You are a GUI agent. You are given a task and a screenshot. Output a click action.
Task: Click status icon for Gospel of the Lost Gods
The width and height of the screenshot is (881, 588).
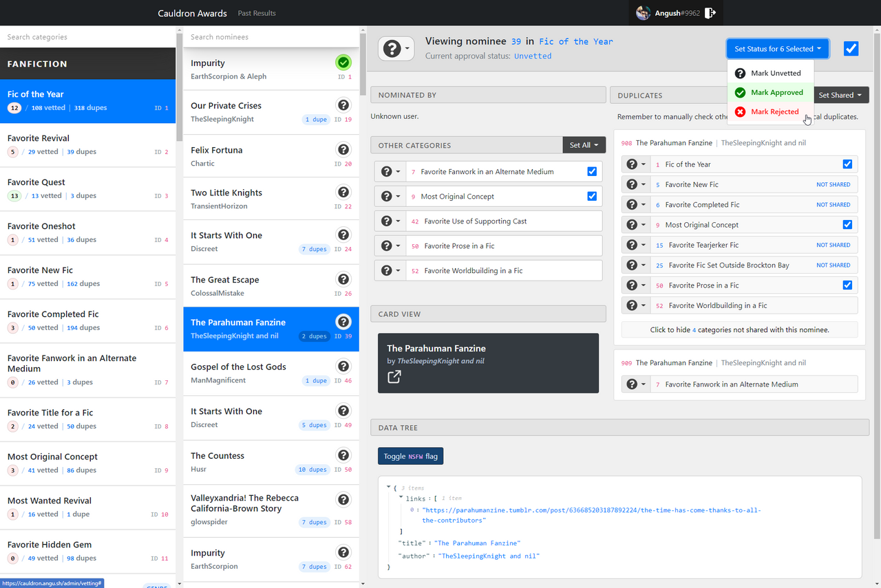point(343,366)
